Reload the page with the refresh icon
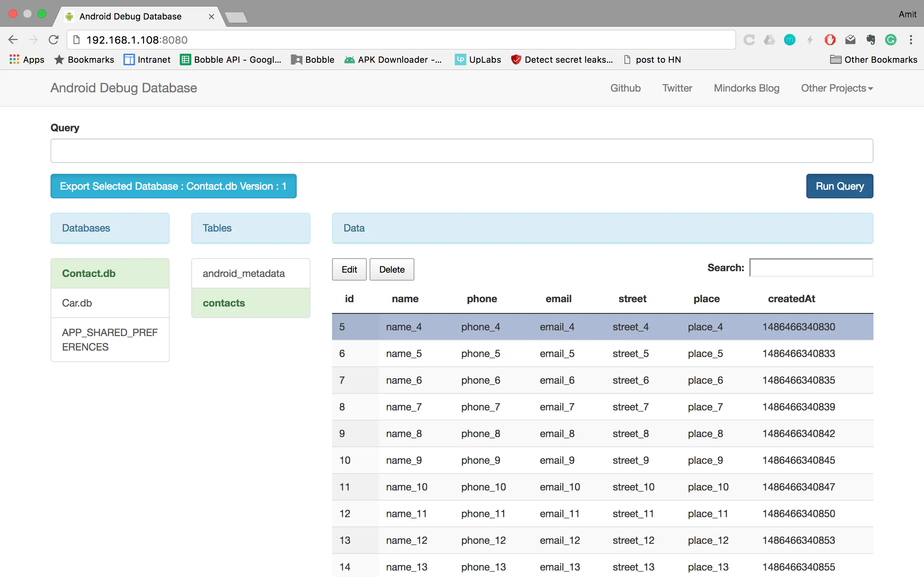 (x=54, y=40)
